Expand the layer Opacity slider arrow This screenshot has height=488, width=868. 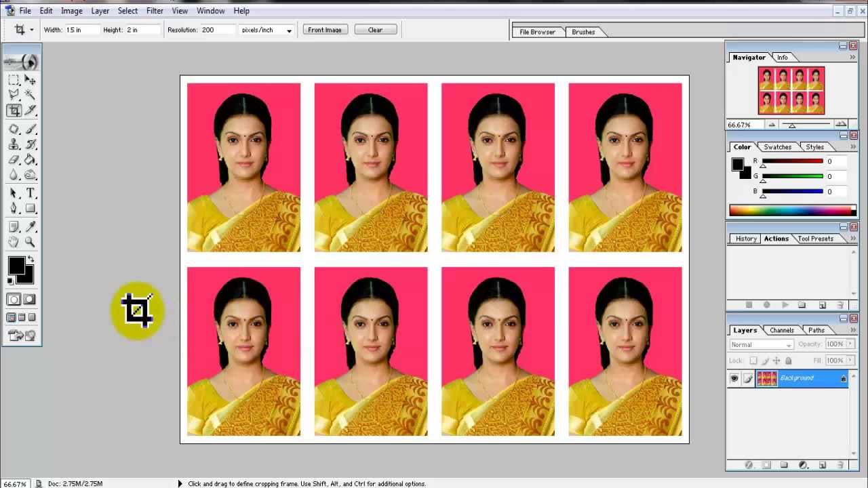[850, 344]
